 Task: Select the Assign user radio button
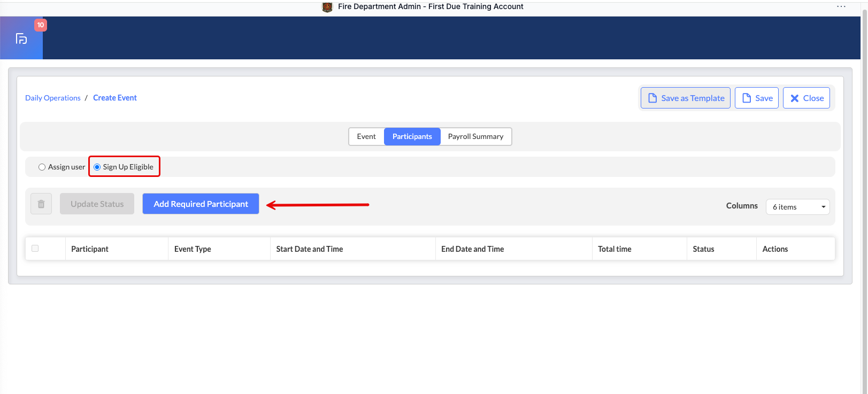tap(42, 167)
